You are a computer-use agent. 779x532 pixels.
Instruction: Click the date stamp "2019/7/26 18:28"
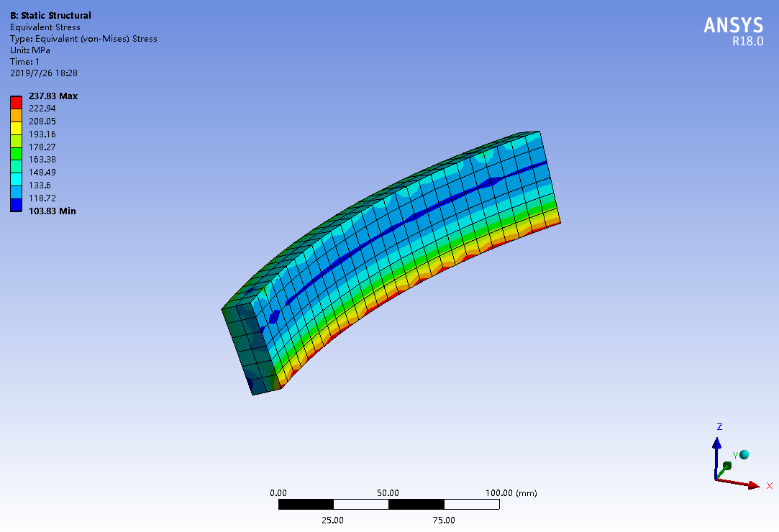pos(44,73)
